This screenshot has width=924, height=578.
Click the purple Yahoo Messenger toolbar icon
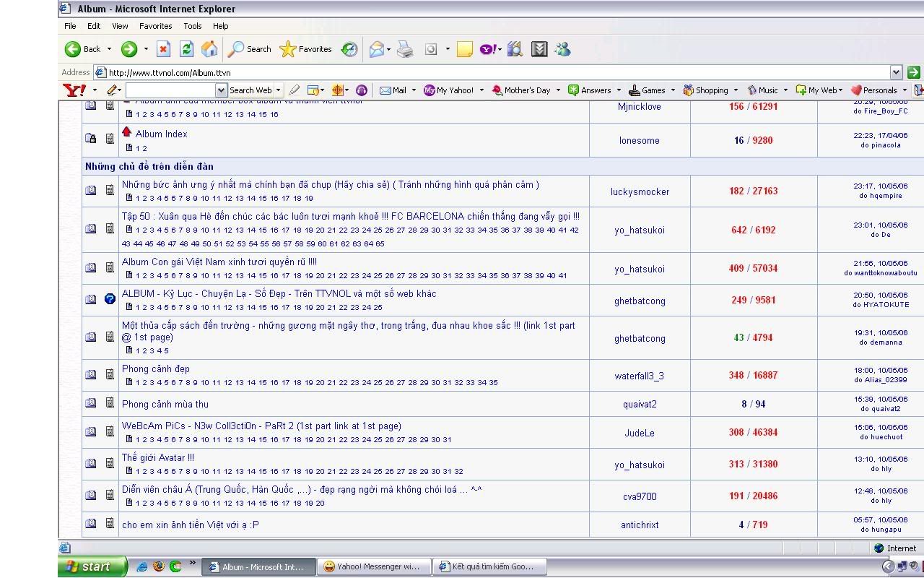pyautogui.click(x=488, y=49)
